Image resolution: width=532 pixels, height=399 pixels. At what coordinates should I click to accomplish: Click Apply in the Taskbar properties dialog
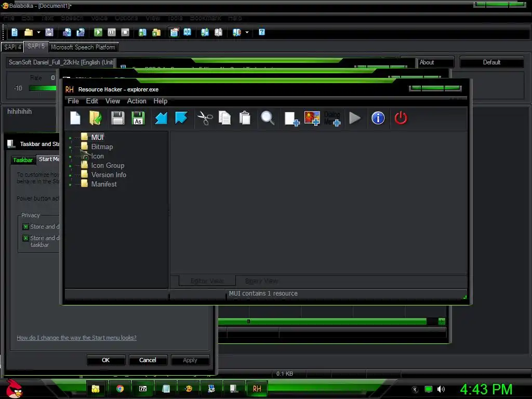coord(190,360)
